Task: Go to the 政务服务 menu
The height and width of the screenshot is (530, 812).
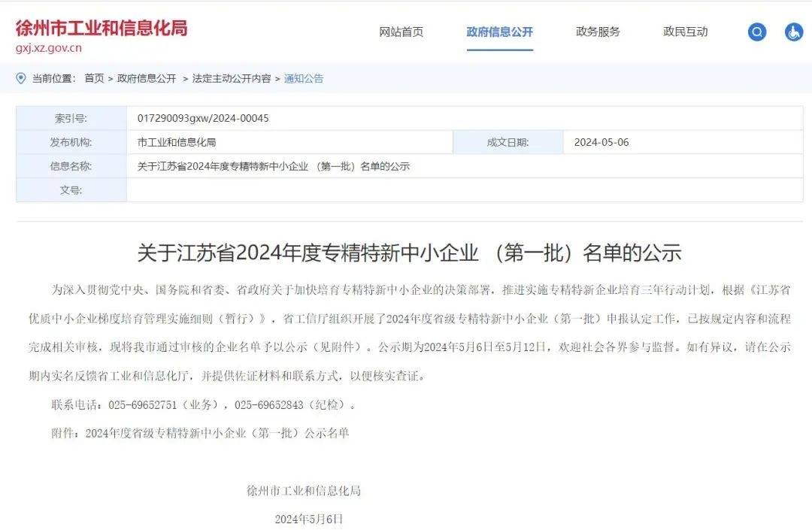Action: point(598,32)
